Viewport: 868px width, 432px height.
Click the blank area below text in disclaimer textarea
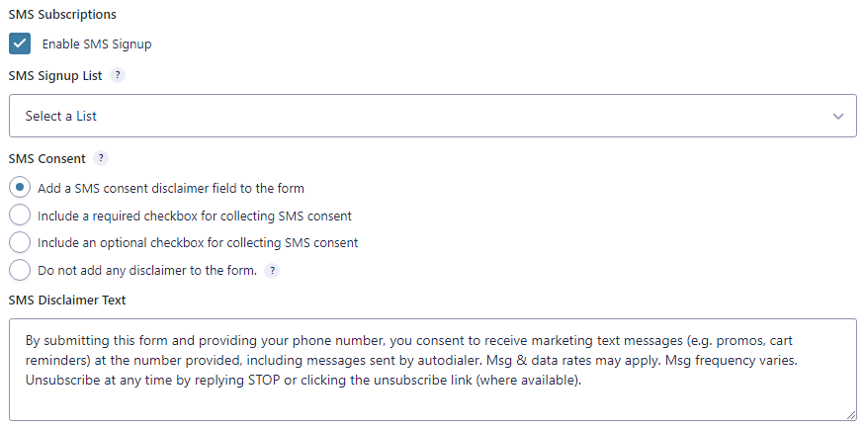433,404
